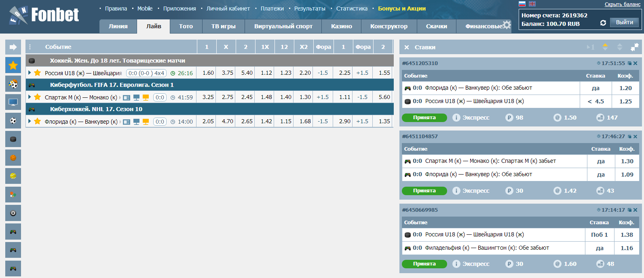Viewport: 644px width, 278px height.
Task: Click monitor broadcast icon in left sidebar
Action: (x=13, y=102)
